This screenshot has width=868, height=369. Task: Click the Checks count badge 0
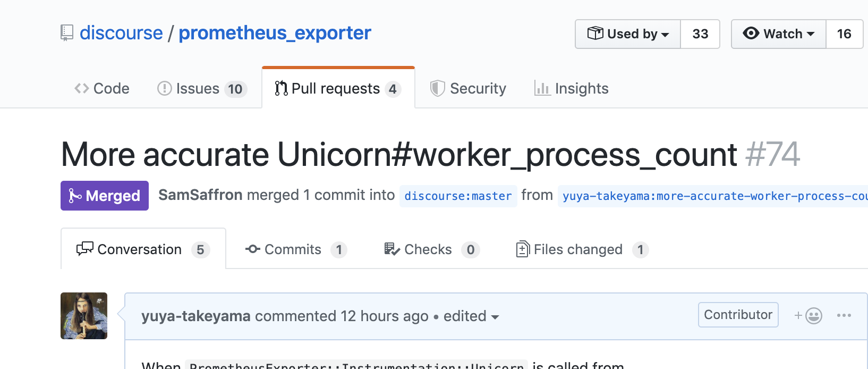point(471,250)
